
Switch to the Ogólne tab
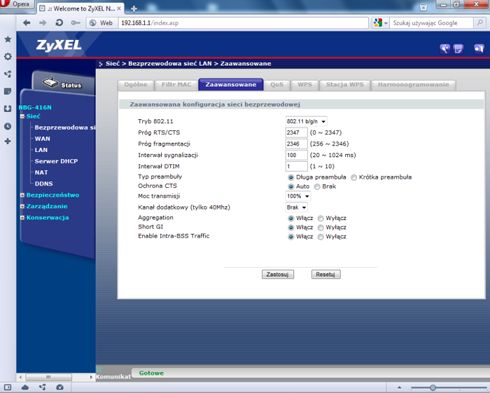click(x=136, y=85)
